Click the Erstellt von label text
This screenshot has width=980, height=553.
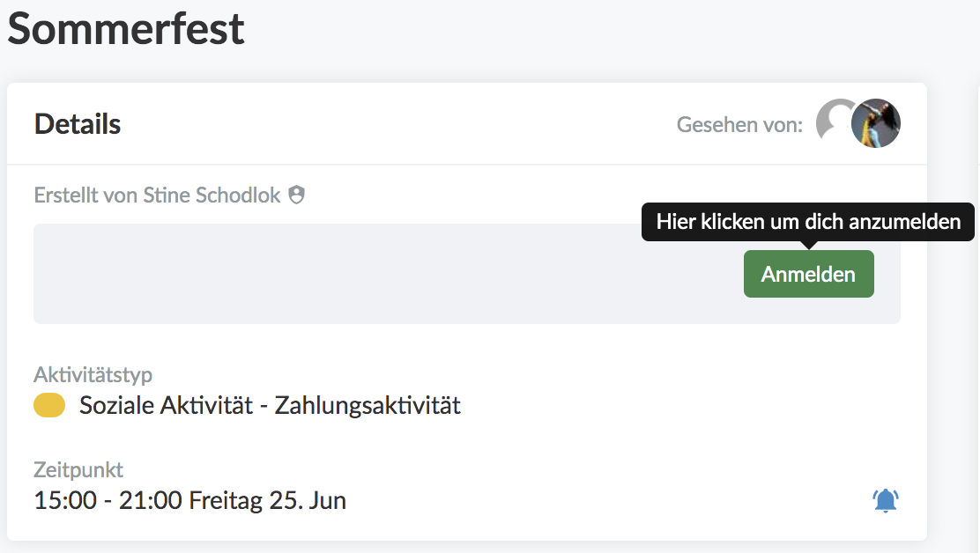tap(86, 195)
